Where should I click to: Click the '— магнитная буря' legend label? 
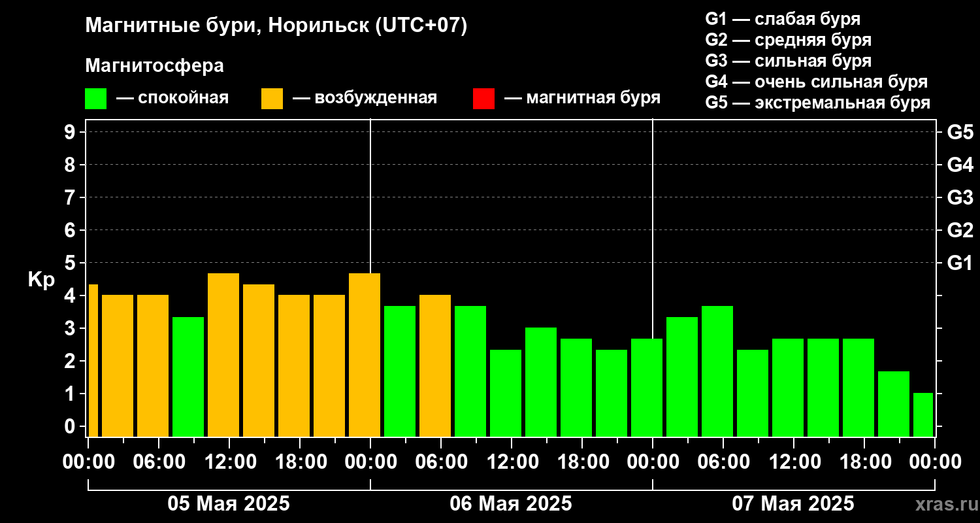[x=582, y=98]
